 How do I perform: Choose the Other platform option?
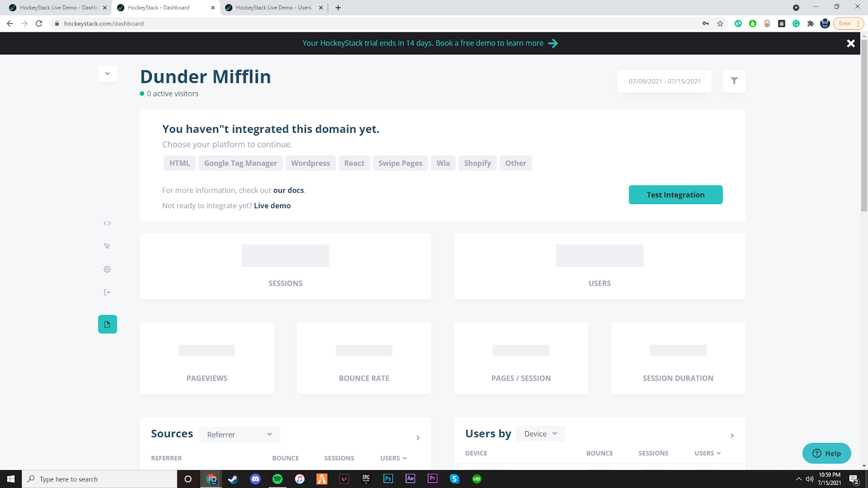click(516, 163)
